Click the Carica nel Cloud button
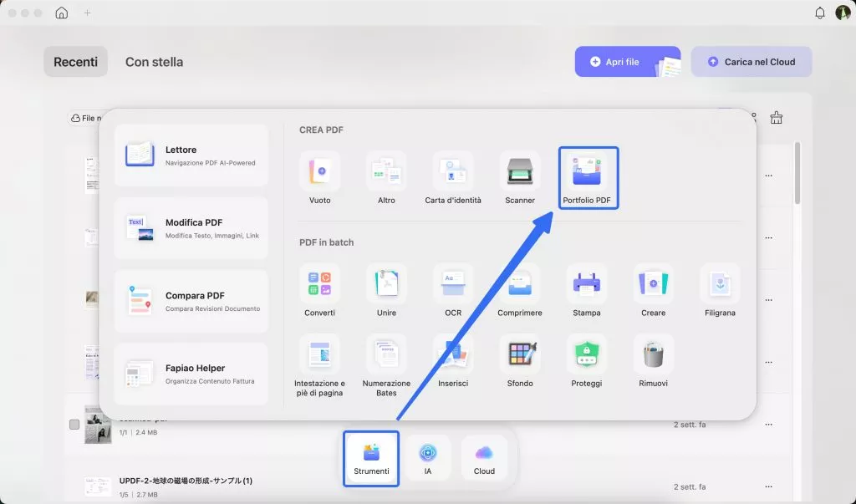Screen dimensions: 856x504 [751, 61]
